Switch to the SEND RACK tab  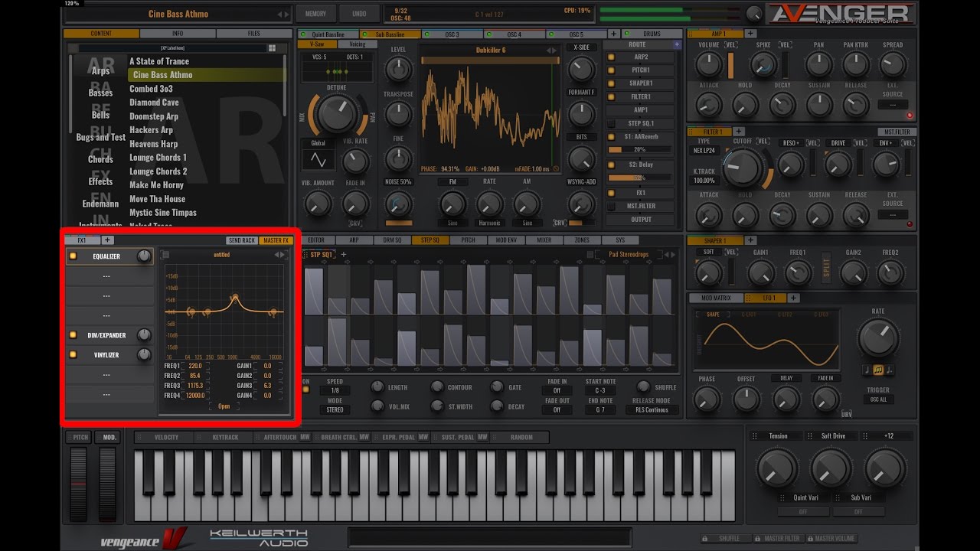(x=242, y=240)
